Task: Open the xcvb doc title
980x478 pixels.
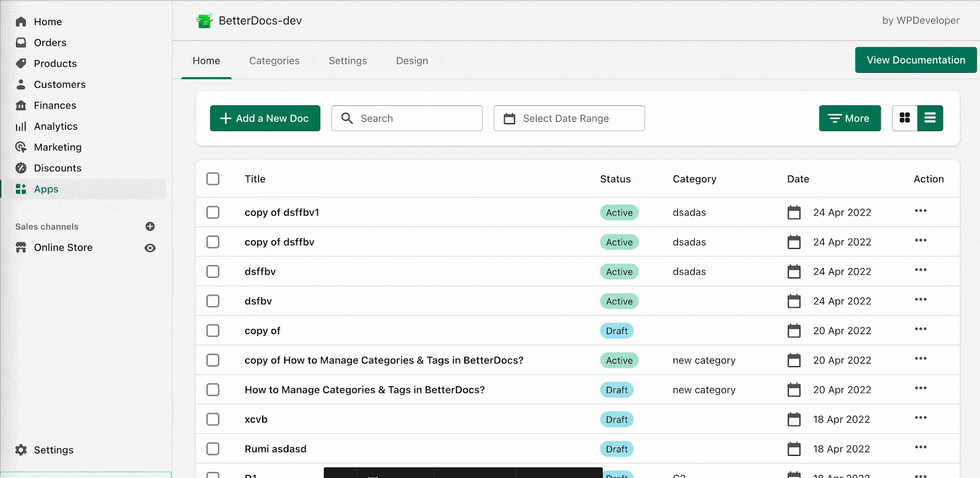Action: tap(256, 419)
